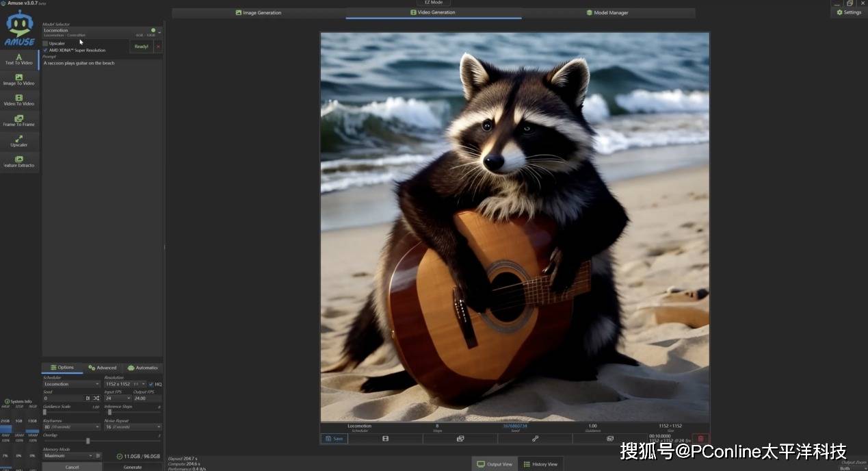
Task: Open the Model Manager tab
Action: click(x=607, y=12)
